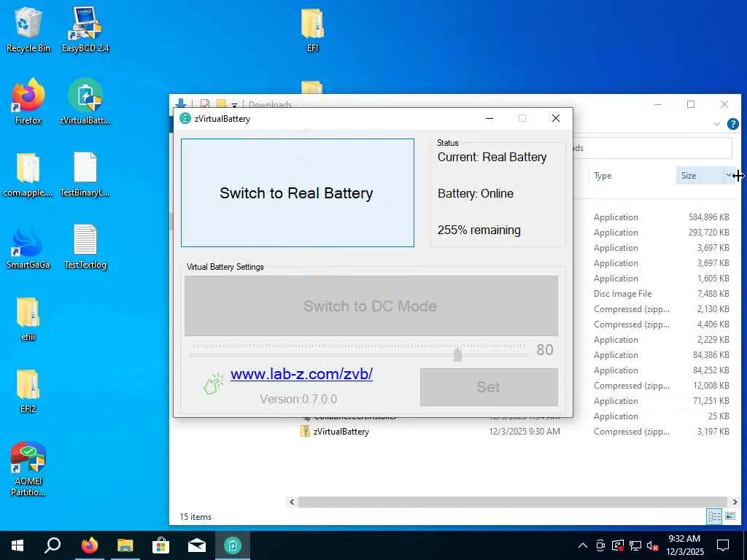Select the EFI2 folder on the desktop

(x=28, y=391)
